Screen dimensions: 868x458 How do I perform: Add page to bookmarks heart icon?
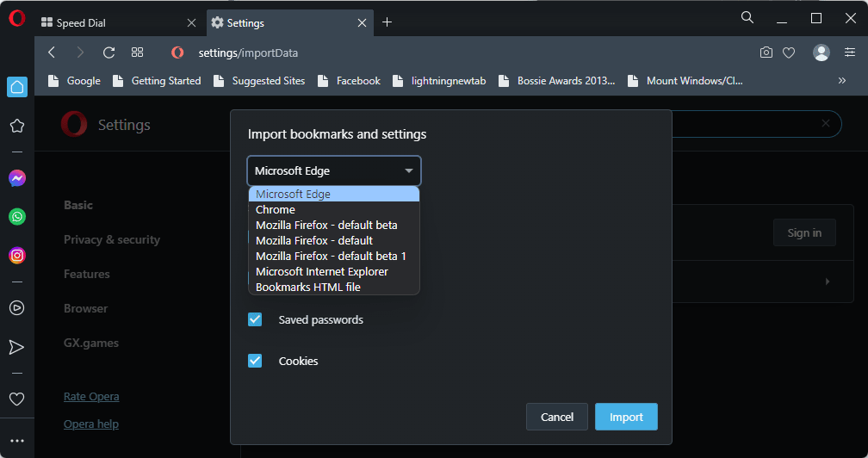[x=789, y=53]
